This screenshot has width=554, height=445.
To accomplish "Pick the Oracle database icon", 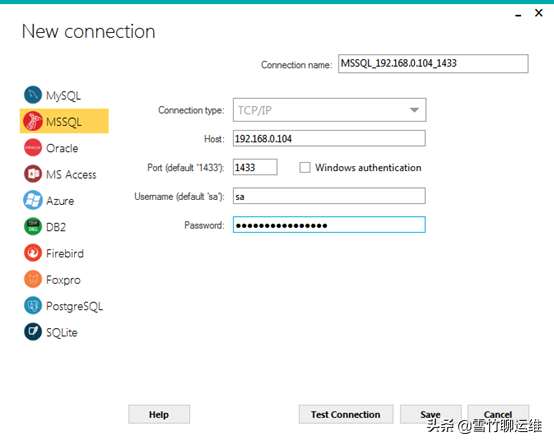I will 33,147.
